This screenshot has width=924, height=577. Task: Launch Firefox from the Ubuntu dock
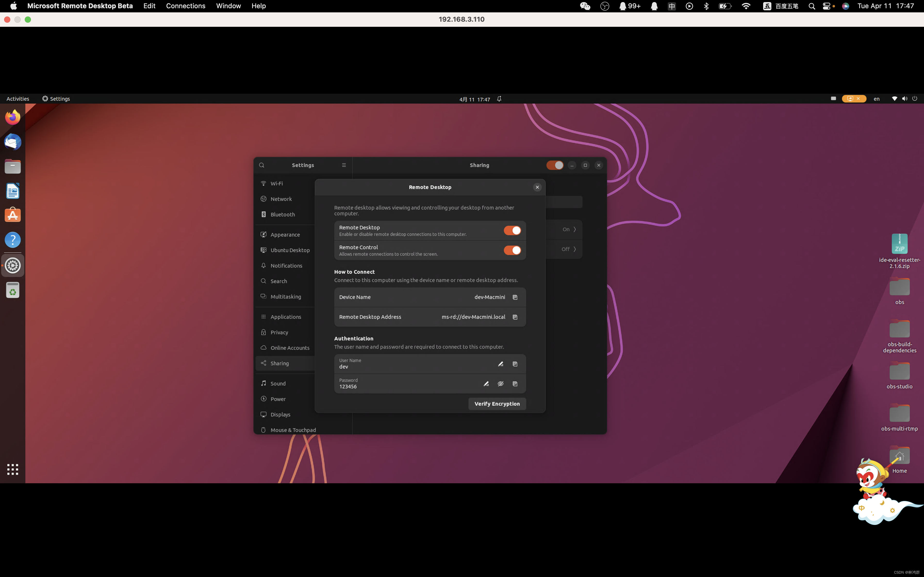coord(13,117)
